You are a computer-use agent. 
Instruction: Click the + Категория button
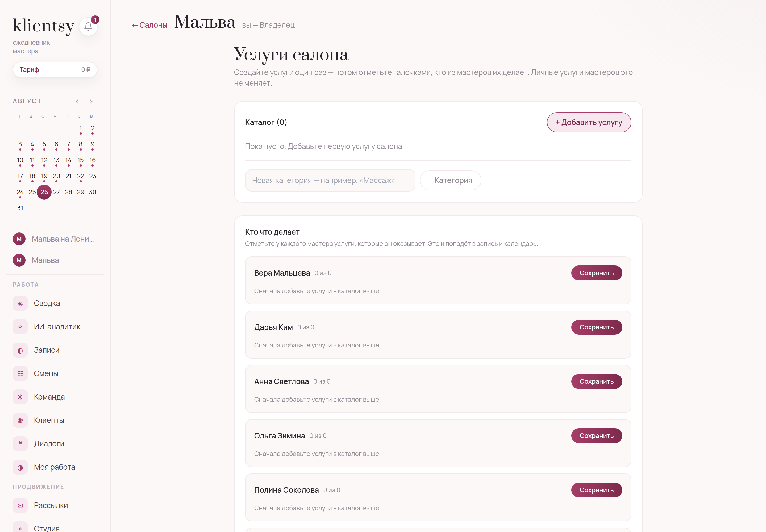pos(450,180)
